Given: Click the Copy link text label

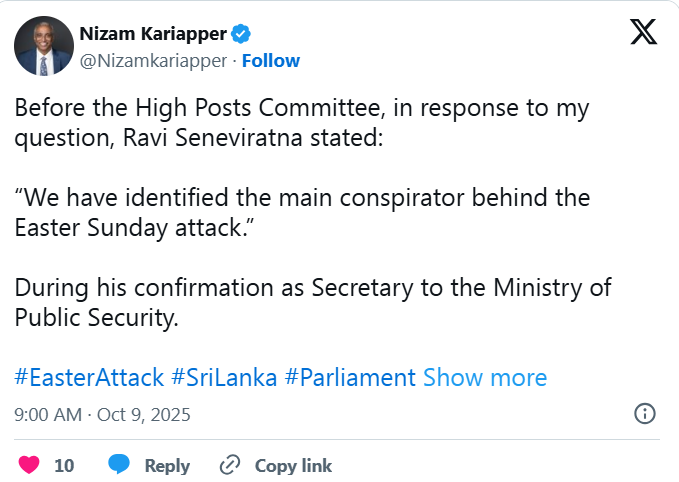Looking at the screenshot, I should (293, 465).
